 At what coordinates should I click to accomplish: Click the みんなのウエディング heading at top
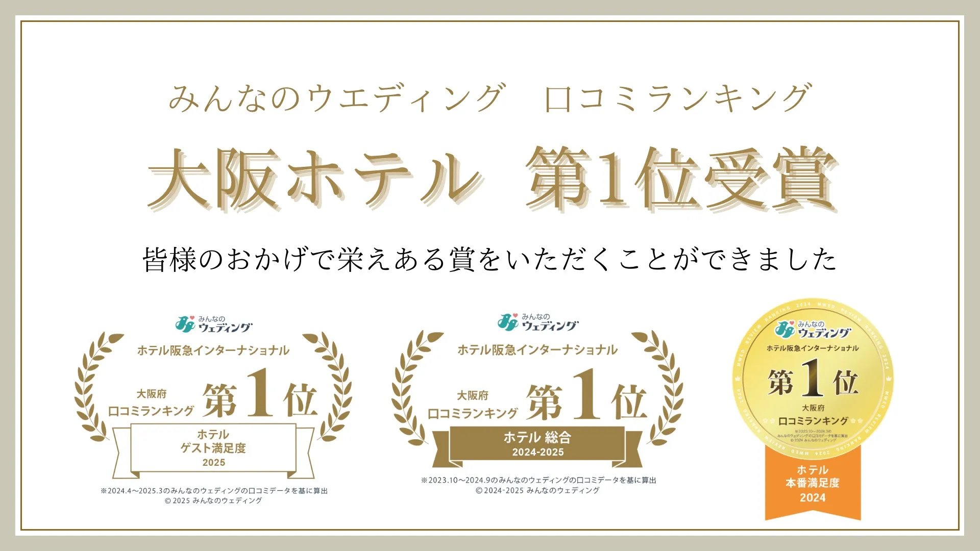click(x=337, y=98)
